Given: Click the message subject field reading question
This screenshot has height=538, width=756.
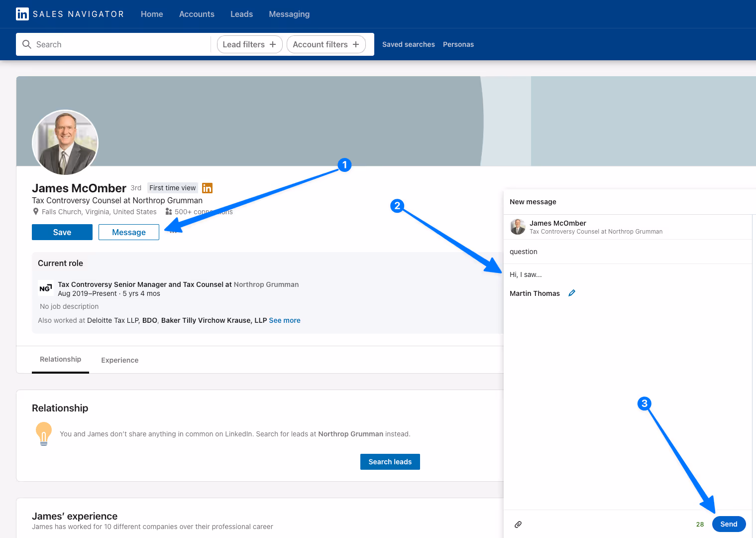Looking at the screenshot, I should pos(628,252).
